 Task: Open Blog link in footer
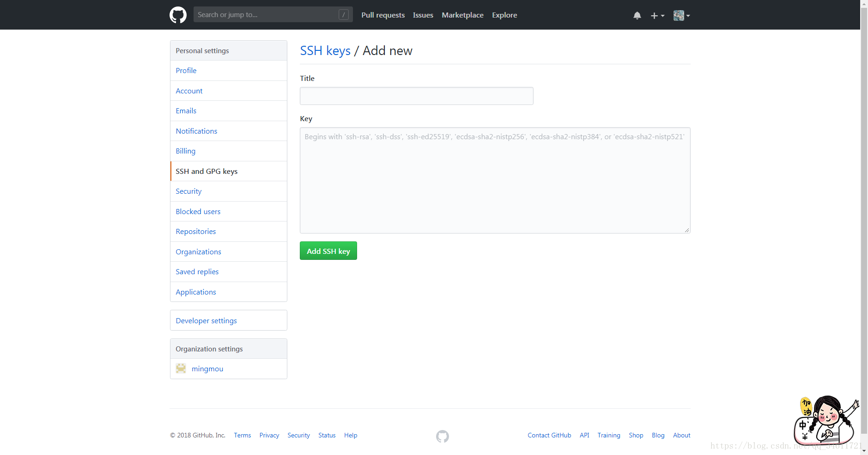[x=658, y=435]
